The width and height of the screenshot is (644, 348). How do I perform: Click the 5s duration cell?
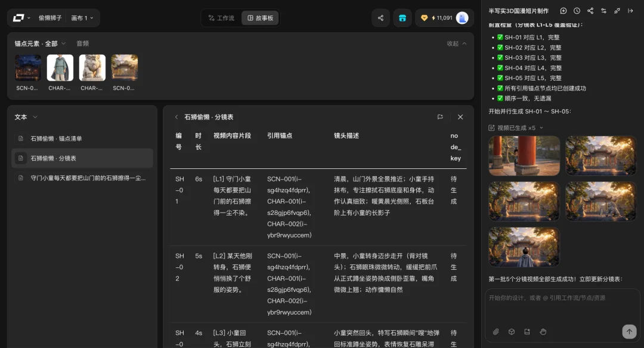[199, 256]
